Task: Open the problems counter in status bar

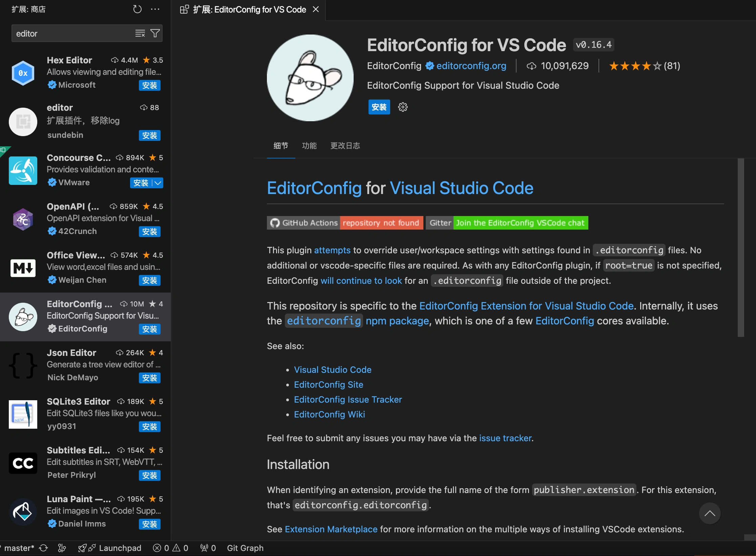Action: point(170,548)
